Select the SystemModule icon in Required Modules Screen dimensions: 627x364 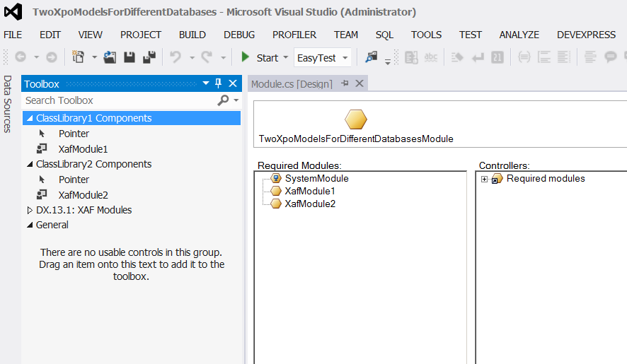coord(276,178)
